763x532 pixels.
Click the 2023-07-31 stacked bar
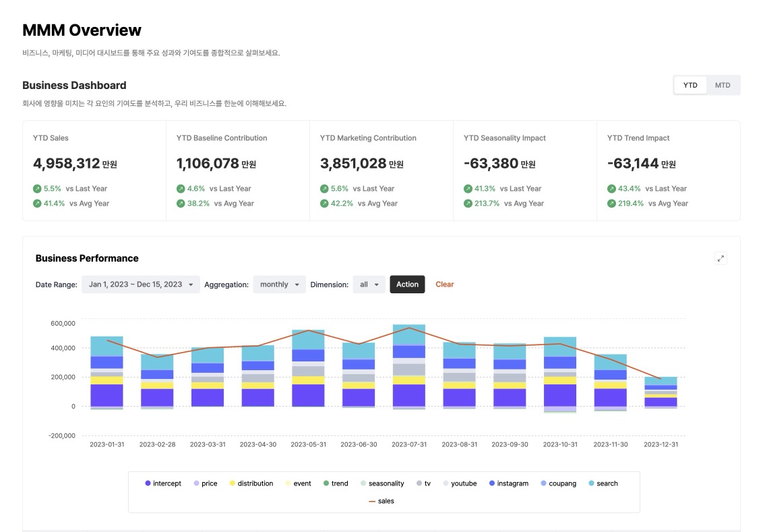point(409,366)
